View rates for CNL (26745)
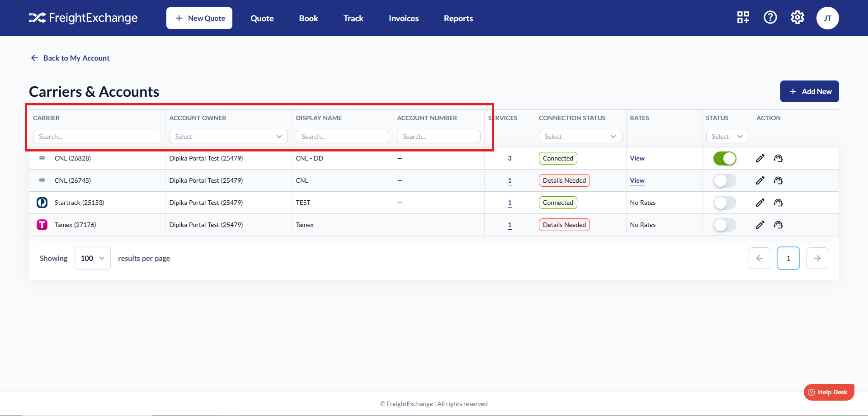 click(637, 180)
